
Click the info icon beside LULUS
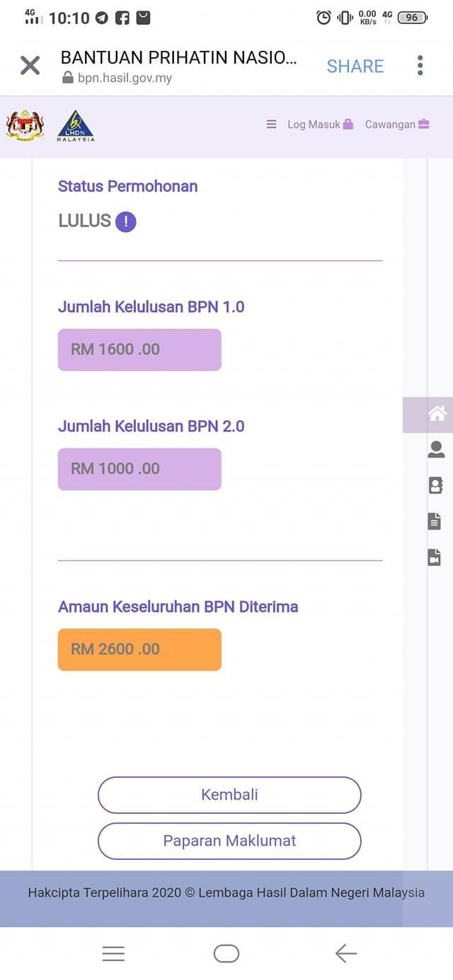126,222
